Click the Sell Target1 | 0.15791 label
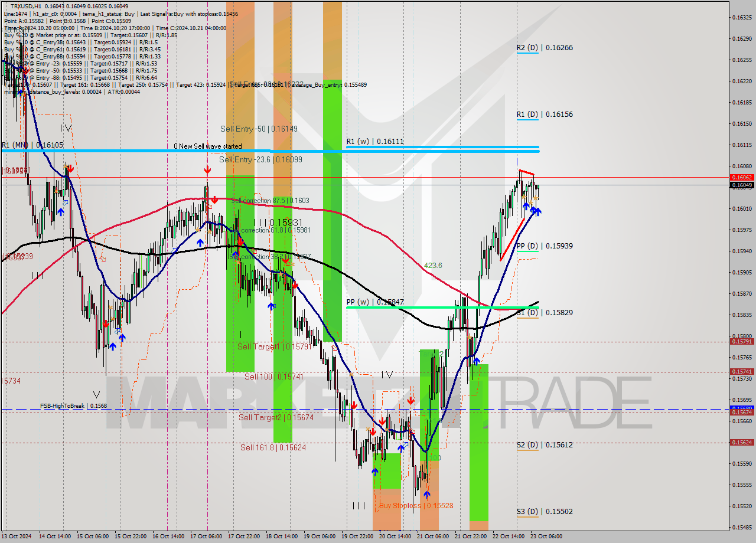756x543 pixels. pyautogui.click(x=274, y=346)
